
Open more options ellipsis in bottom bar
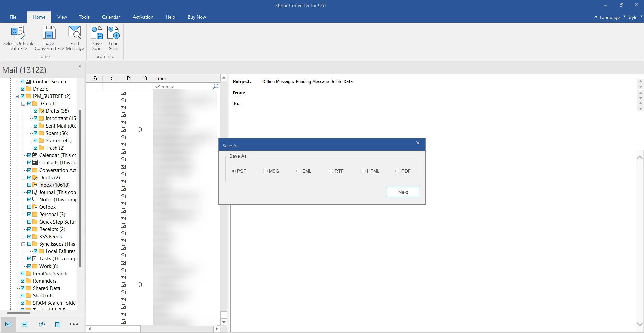click(74, 324)
